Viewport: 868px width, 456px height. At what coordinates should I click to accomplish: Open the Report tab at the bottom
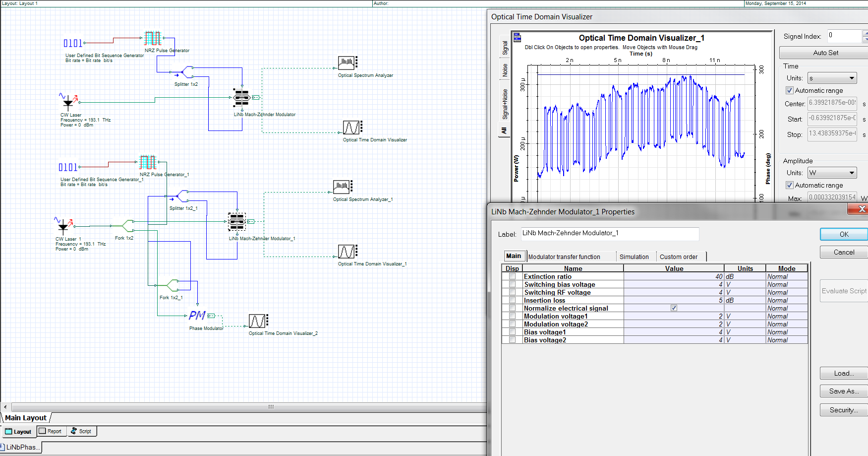tap(51, 431)
